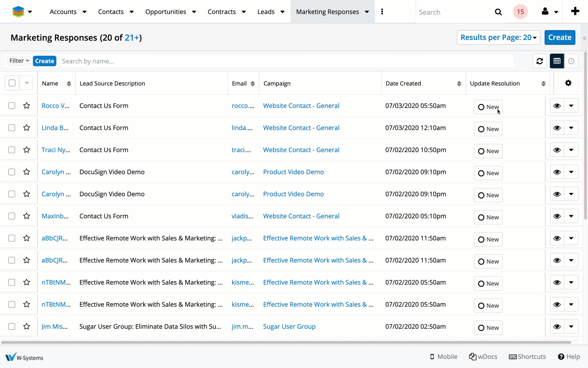Viewport: 588px width, 368px height.
Task: Open the user profile icon menu
Action: click(545, 12)
